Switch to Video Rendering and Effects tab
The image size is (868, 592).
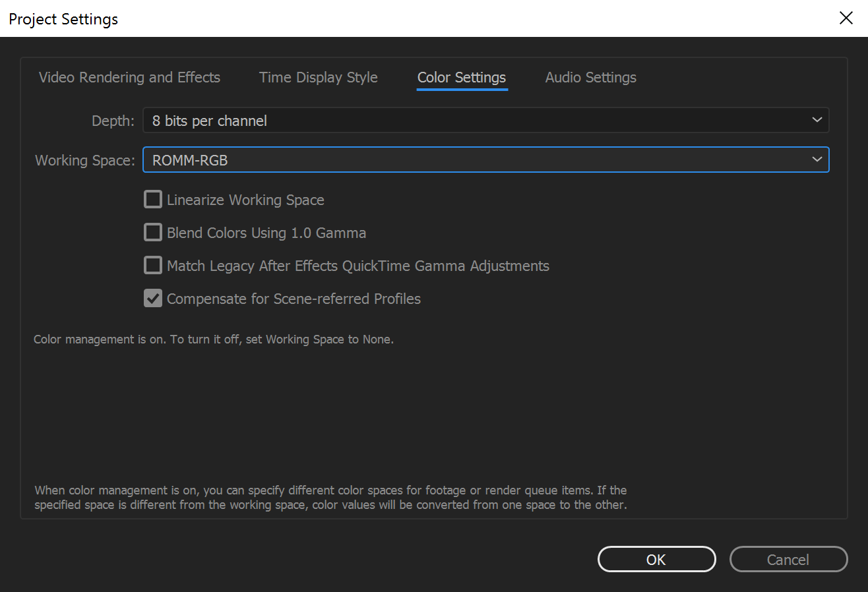[x=129, y=77]
